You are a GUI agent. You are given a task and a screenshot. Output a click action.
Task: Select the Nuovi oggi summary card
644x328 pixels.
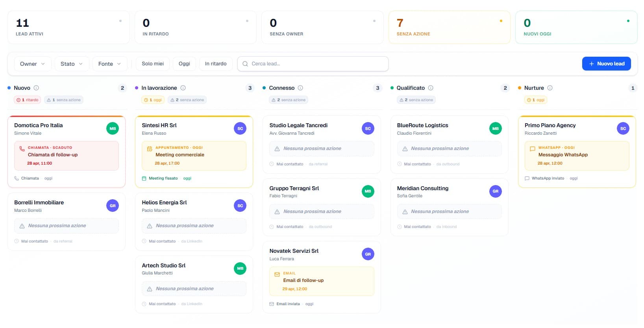576,27
